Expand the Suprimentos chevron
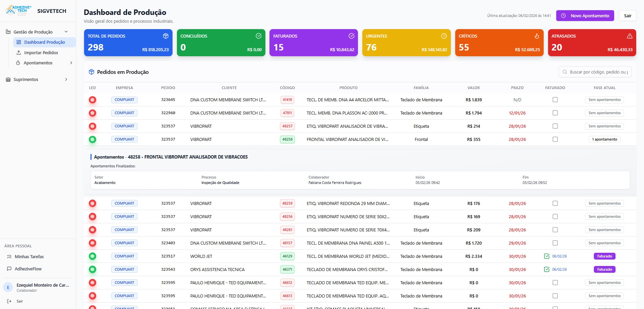The width and height of the screenshot is (644, 309). click(x=66, y=79)
